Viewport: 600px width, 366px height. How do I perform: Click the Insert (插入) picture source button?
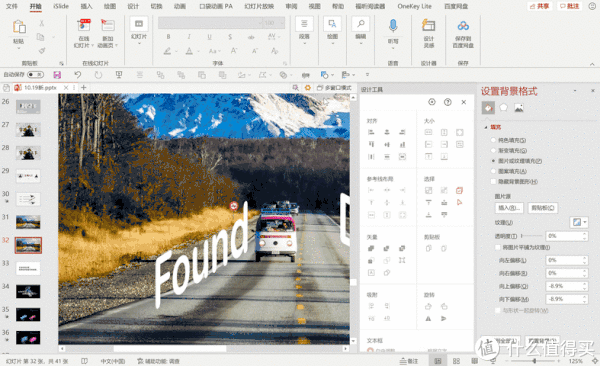tap(509, 208)
